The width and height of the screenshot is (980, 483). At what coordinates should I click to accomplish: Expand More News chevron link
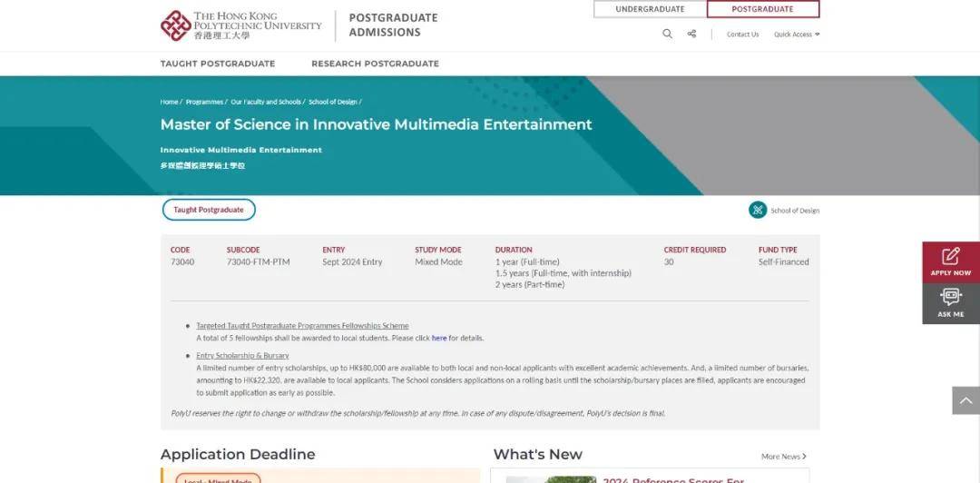[x=784, y=457]
